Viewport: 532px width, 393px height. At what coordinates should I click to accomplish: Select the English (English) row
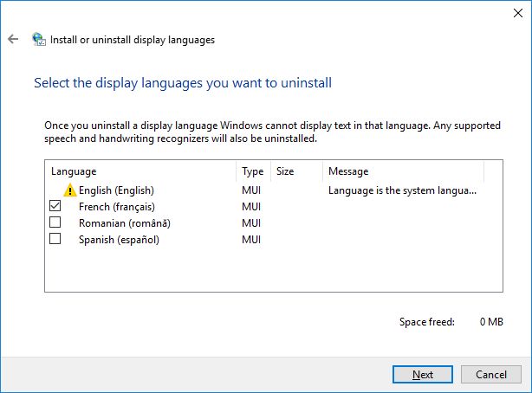(x=116, y=190)
